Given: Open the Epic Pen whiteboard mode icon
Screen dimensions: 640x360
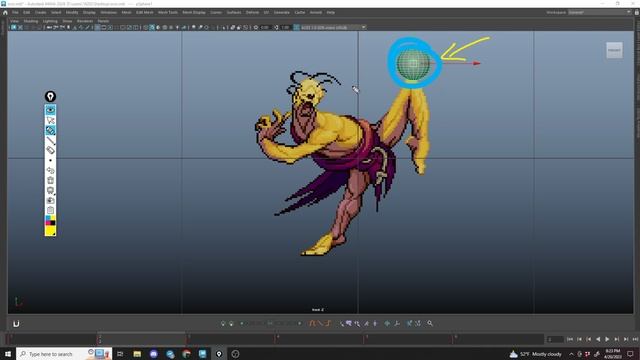Looking at the screenshot, I should coord(50,190).
